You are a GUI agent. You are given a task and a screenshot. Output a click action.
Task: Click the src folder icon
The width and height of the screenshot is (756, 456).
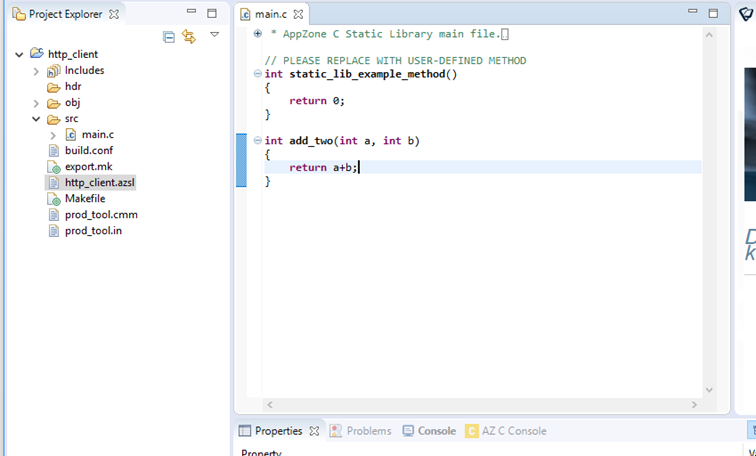click(x=53, y=119)
